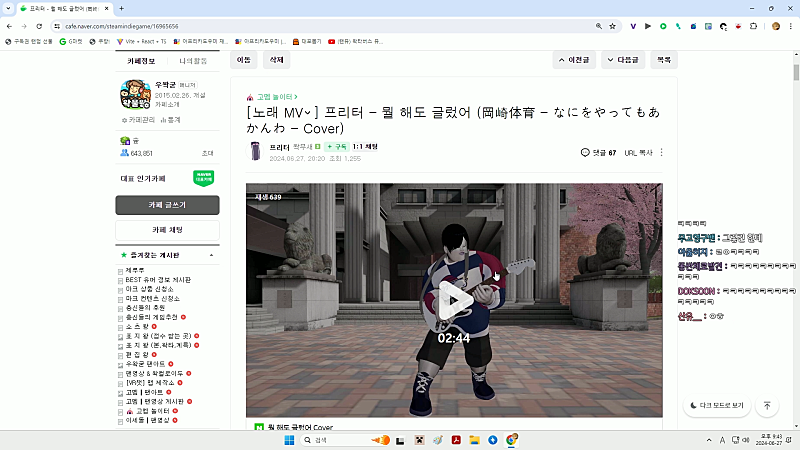The width and height of the screenshot is (800, 450).
Task: Jump to the 댓글 67 comments link
Action: (x=598, y=153)
